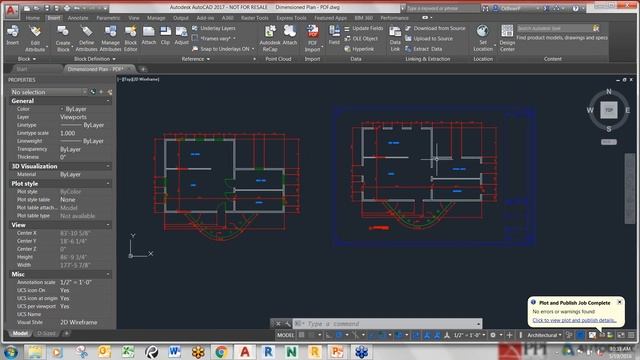The width and height of the screenshot is (640, 360).
Task: Click to view plot and publish details link
Action: (x=574, y=320)
